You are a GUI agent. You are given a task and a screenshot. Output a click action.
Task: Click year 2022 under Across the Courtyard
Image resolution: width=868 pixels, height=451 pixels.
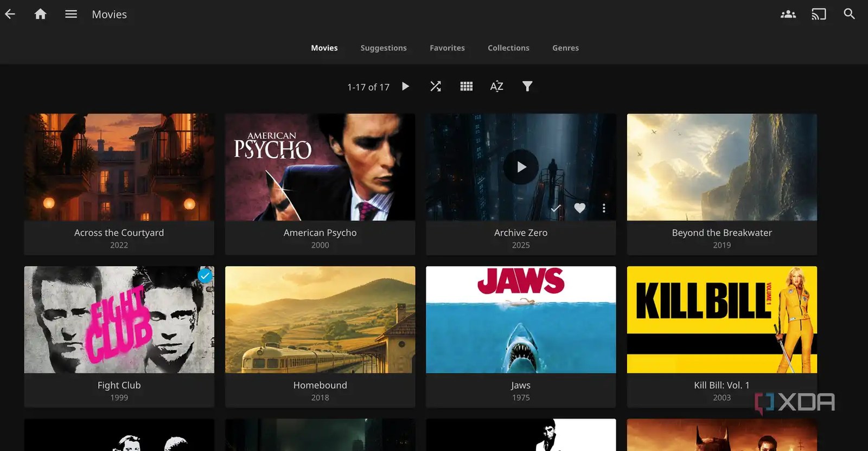[119, 245]
